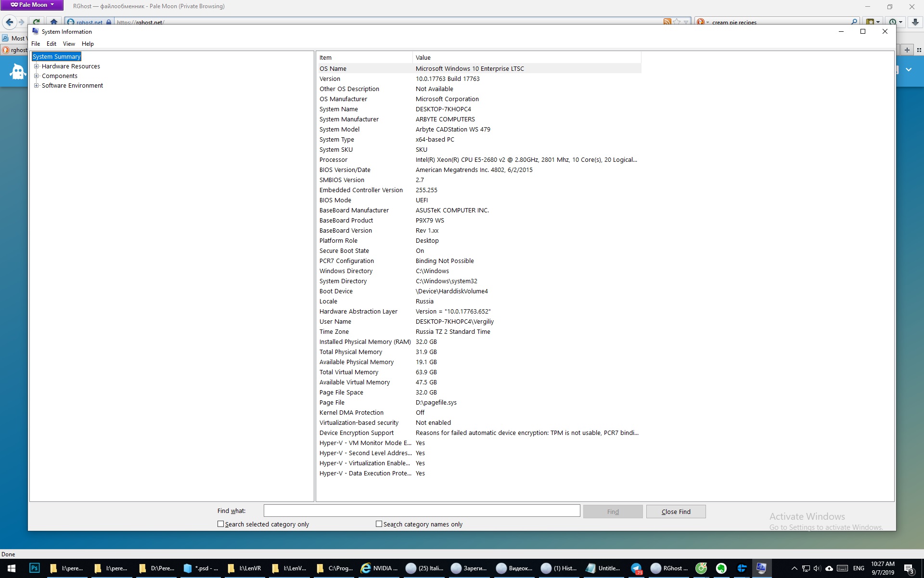This screenshot has height=578, width=924.
Task: Click inside the Find what text field
Action: click(x=422, y=511)
